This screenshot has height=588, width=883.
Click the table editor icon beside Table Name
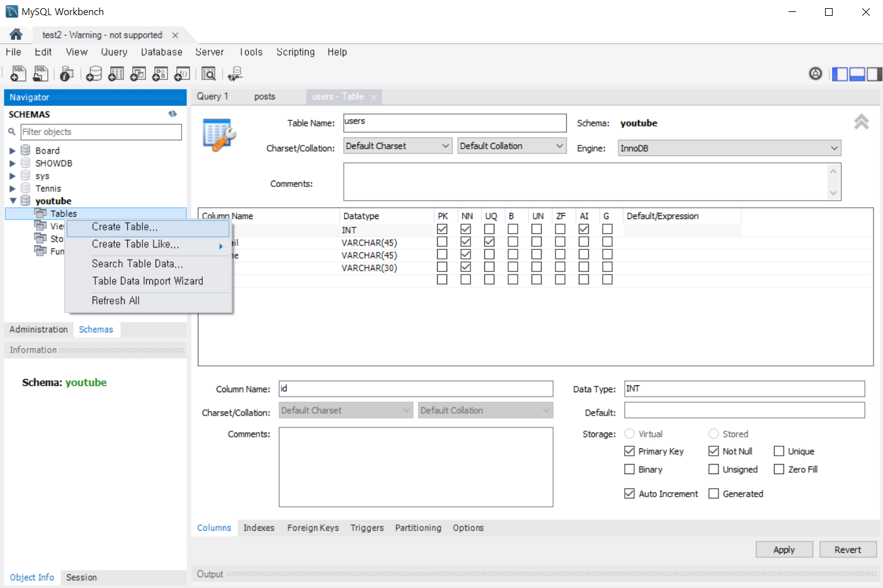pyautogui.click(x=219, y=135)
